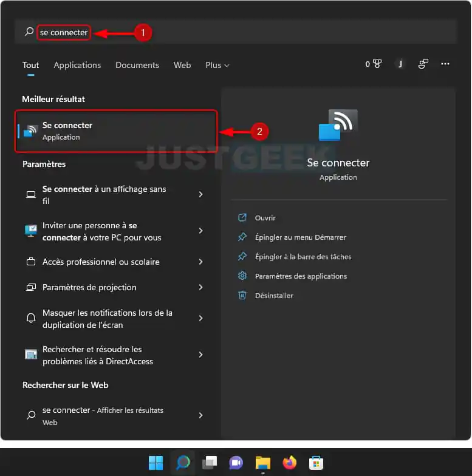Choose Épingler à la barre des tâches
Image resolution: width=472 pixels, height=476 pixels.
[303, 256]
